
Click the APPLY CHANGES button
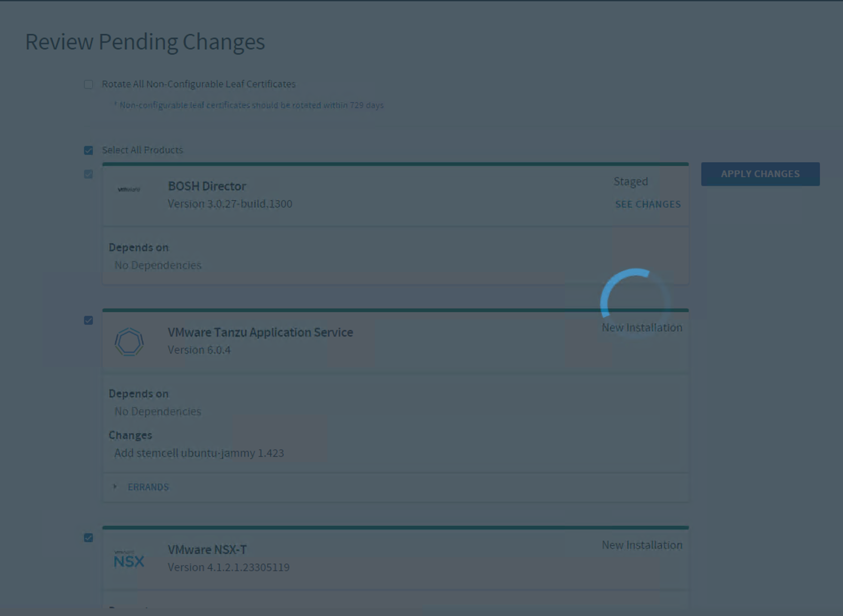[x=760, y=174]
